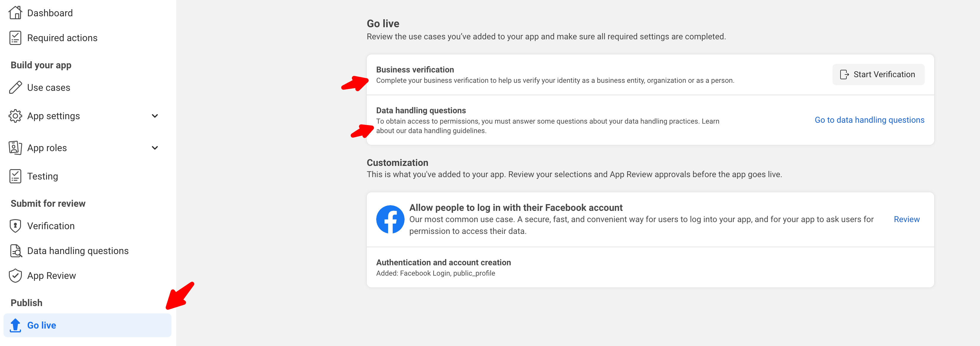
Task: Click the Required actions checklist icon
Action: (15, 38)
